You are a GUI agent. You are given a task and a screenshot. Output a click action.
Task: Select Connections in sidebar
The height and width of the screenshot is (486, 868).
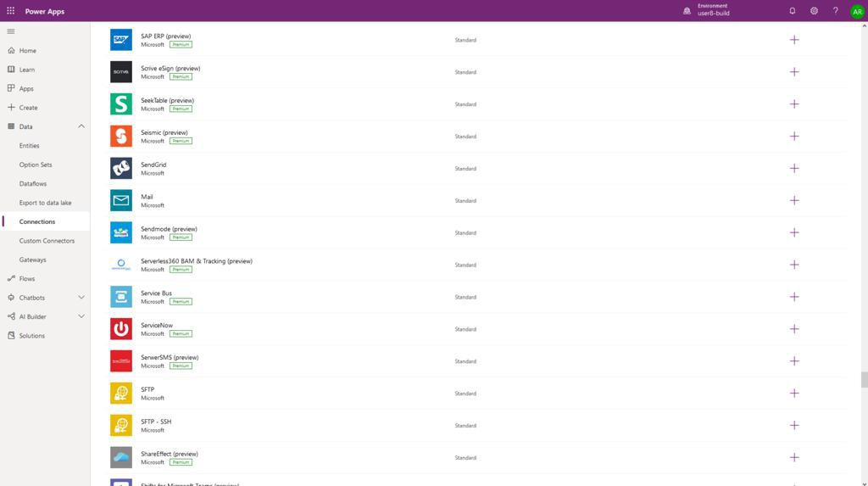pos(45,221)
